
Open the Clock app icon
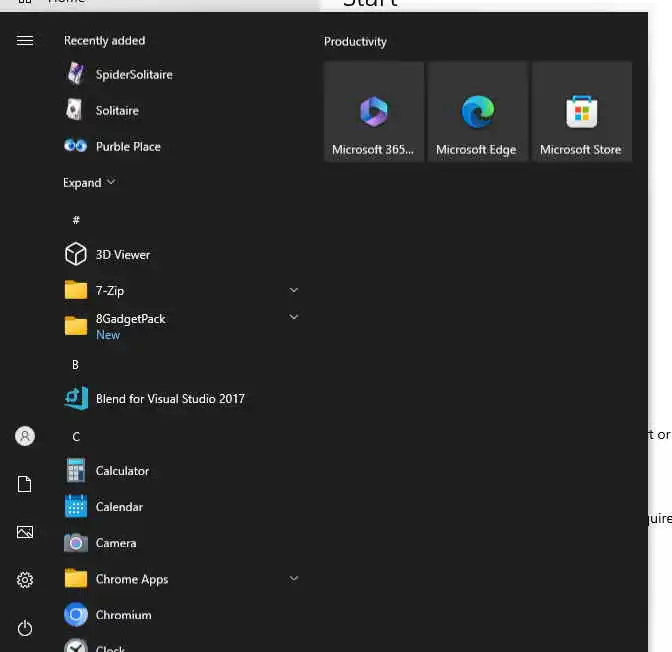[x=76, y=646]
